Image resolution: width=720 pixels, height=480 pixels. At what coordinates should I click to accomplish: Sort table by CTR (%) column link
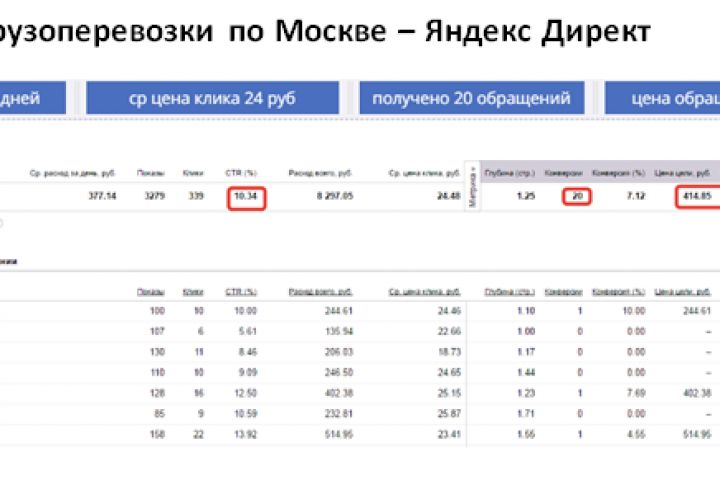pyautogui.click(x=241, y=292)
